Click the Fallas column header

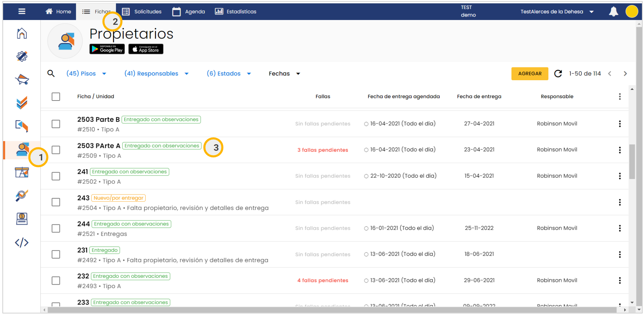pos(323,97)
